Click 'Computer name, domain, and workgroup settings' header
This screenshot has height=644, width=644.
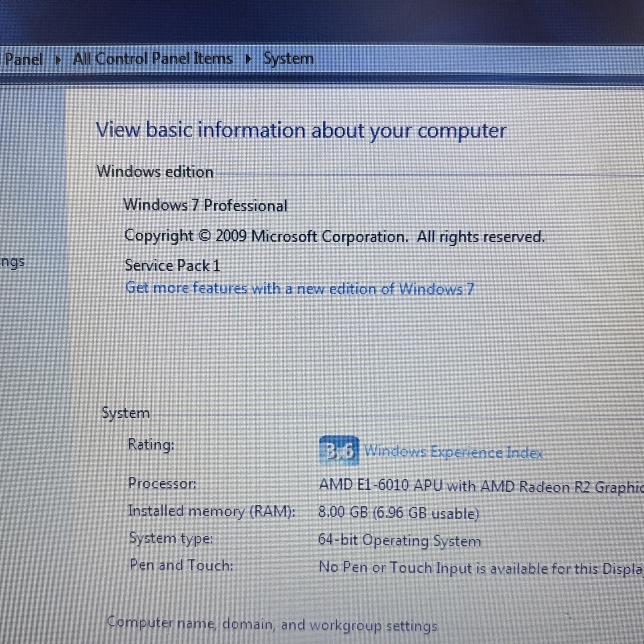coord(272,624)
